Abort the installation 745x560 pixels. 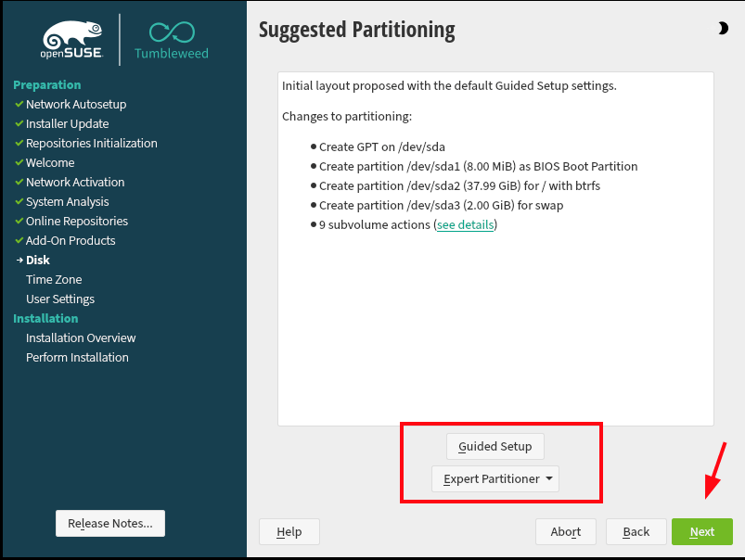[566, 531]
